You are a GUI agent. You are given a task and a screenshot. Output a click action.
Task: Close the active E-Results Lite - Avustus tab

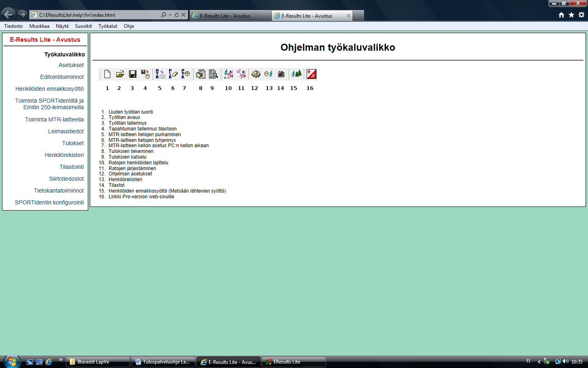[x=348, y=16]
